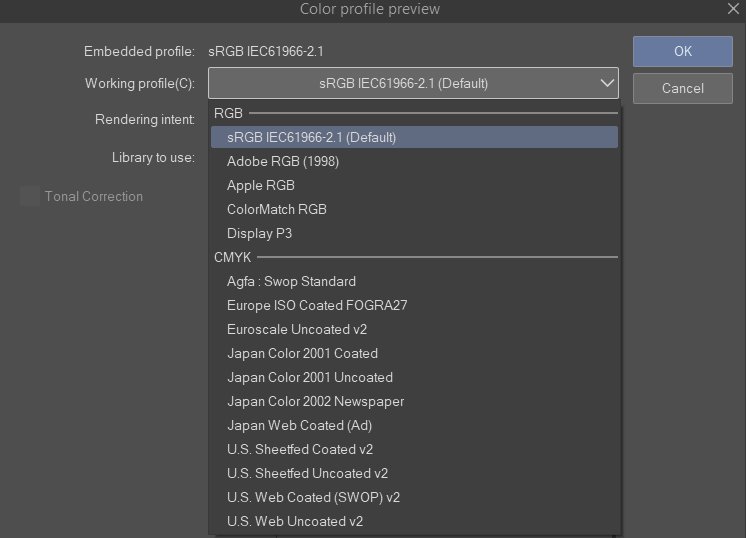This screenshot has width=746, height=538.
Task: Choose Europe ISO Coated FOGRA27
Action: [x=414, y=305]
